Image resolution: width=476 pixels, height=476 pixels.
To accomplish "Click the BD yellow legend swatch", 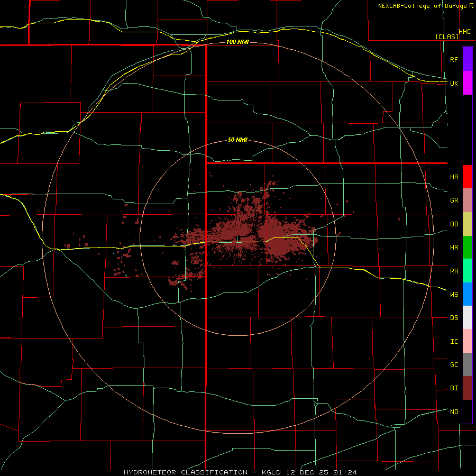I will tap(467, 224).
